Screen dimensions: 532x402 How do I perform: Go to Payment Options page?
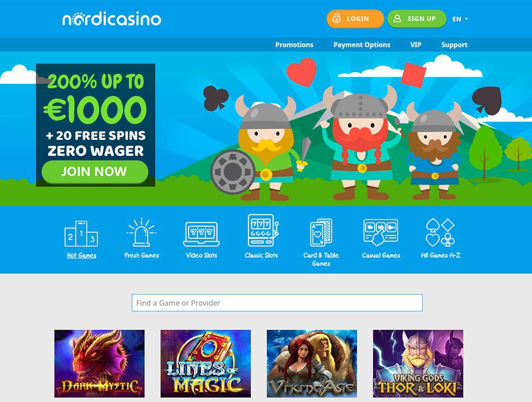(362, 45)
